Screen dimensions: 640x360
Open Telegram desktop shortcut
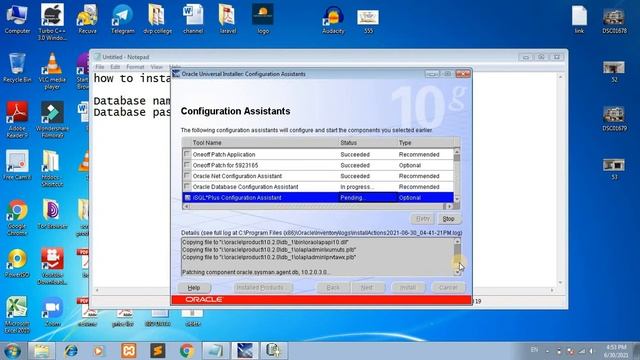tap(122, 20)
